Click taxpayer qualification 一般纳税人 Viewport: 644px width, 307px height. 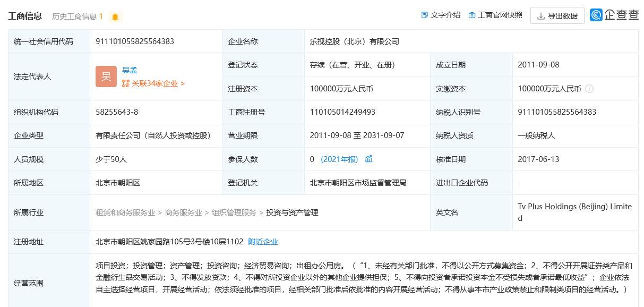[x=537, y=135]
